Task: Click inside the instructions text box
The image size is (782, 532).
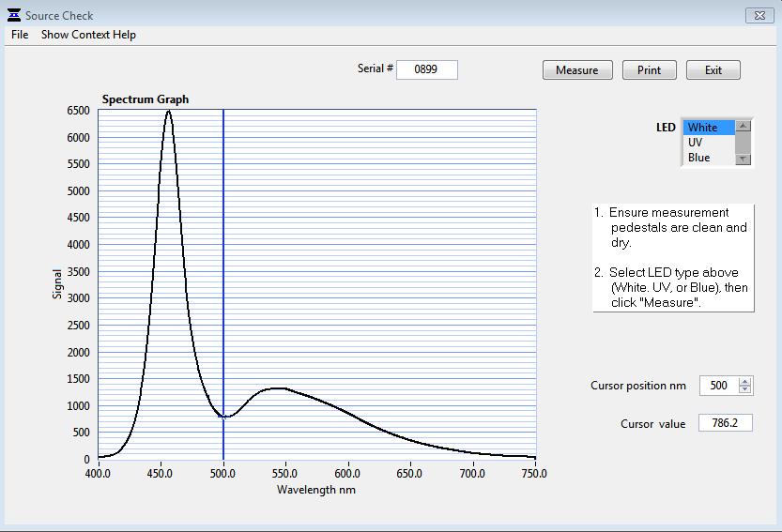Action: click(x=673, y=258)
